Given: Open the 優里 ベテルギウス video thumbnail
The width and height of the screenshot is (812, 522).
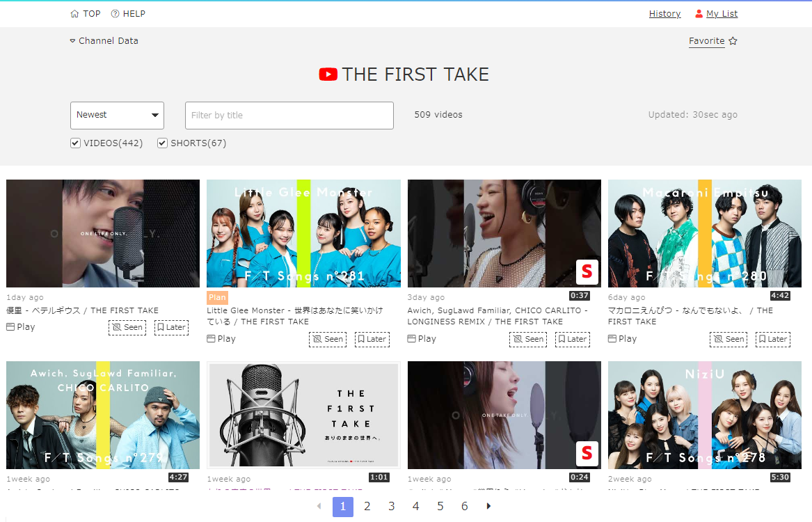Looking at the screenshot, I should 103,233.
